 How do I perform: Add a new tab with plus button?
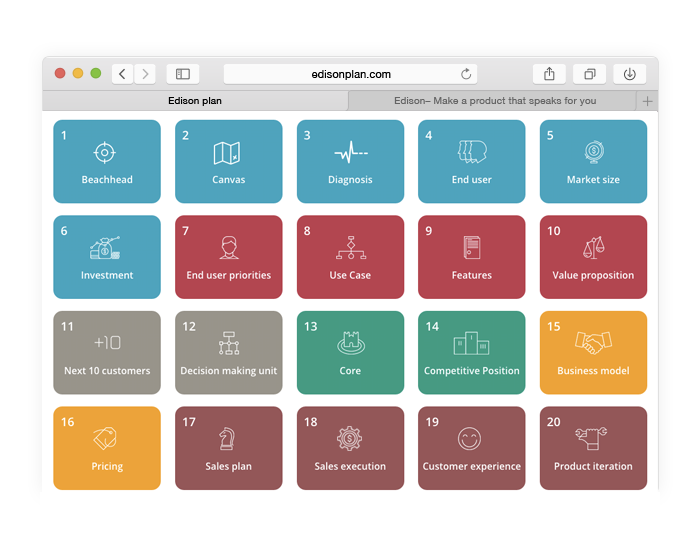point(647,101)
